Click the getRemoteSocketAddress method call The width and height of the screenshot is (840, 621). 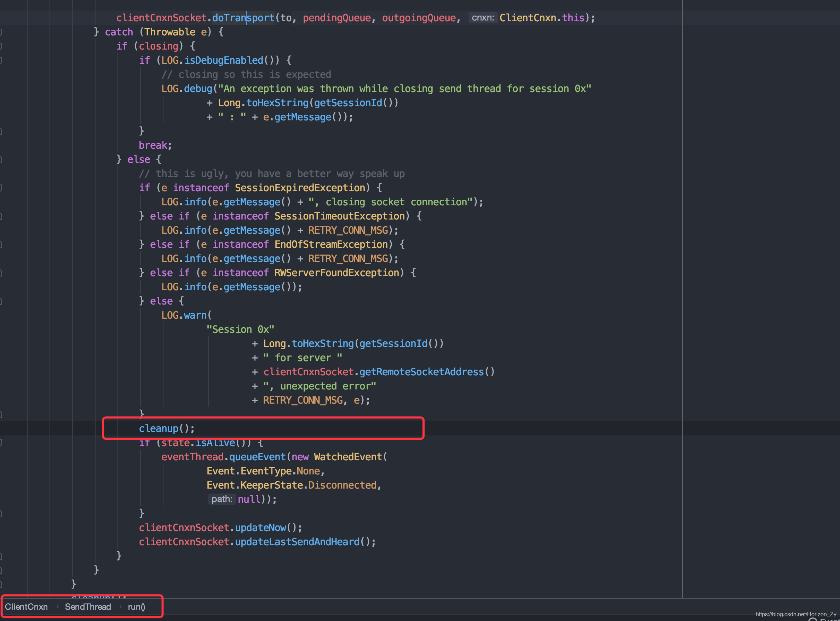[x=421, y=372]
